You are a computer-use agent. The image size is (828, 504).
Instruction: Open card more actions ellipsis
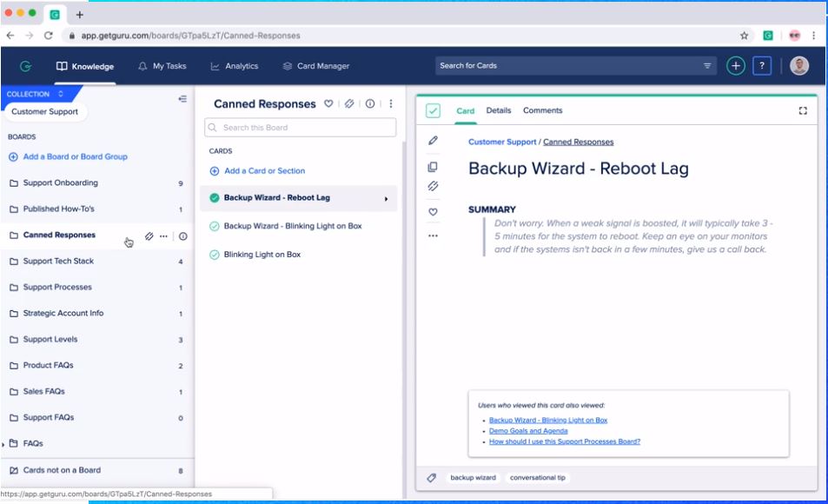click(433, 235)
